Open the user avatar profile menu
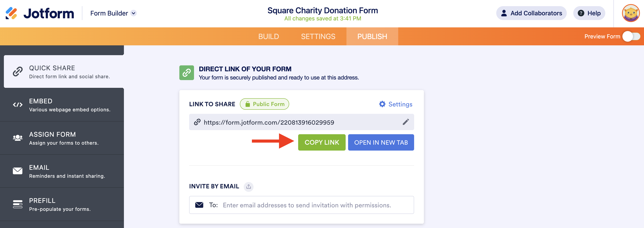Viewport: 644px width, 228px height. pos(631,13)
